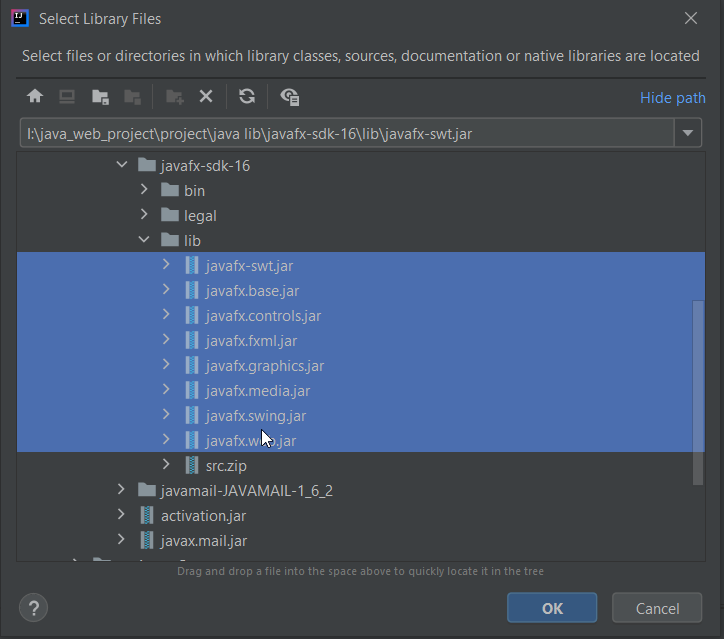Click the Cancel button
724x639 pixels.
point(657,608)
